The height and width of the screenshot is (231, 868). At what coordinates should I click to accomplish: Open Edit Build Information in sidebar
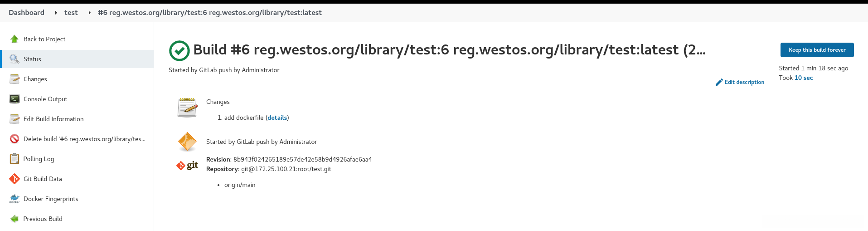pyautogui.click(x=53, y=119)
